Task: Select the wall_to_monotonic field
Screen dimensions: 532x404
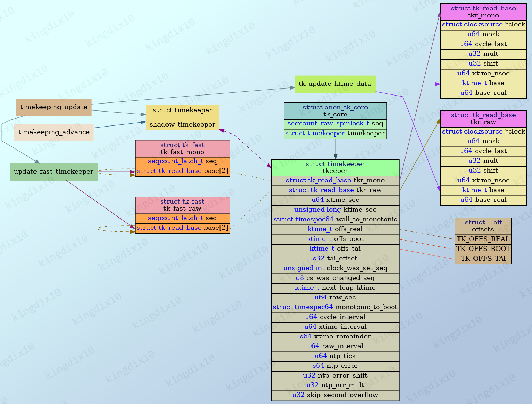Action: pos(335,220)
